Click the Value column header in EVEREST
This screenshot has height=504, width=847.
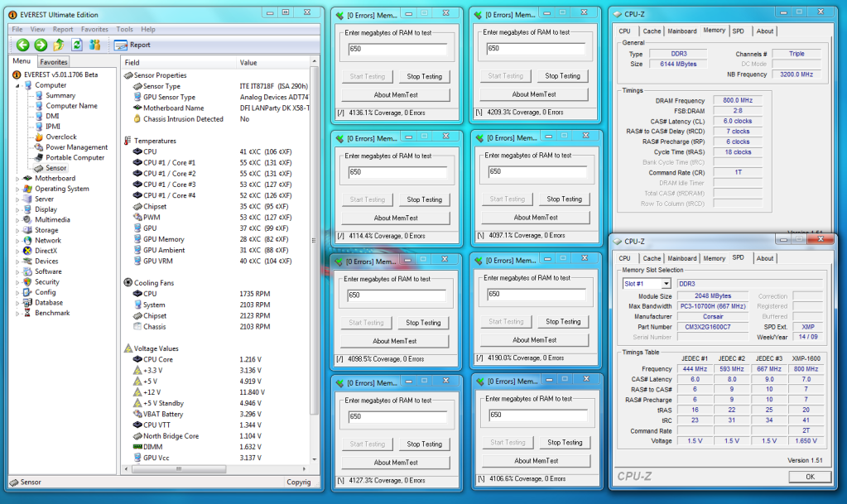click(273, 63)
